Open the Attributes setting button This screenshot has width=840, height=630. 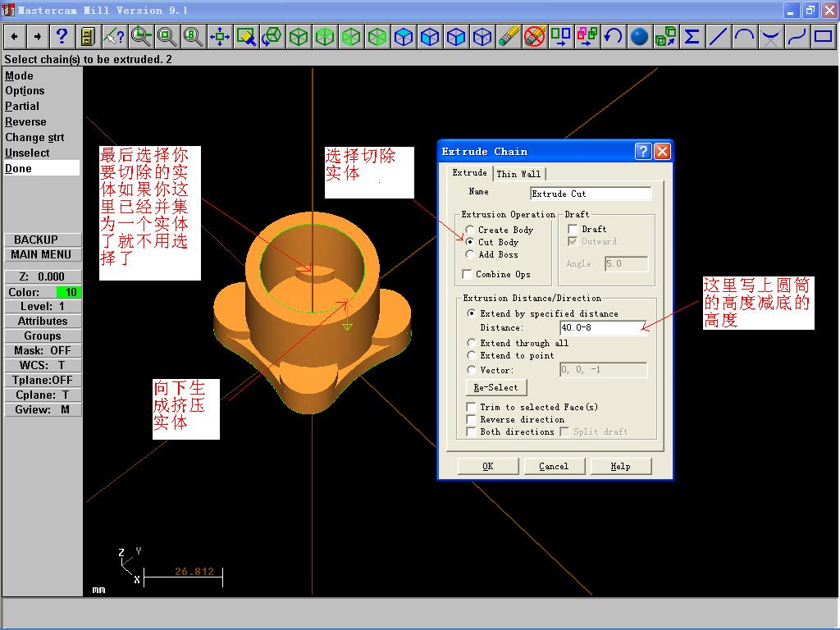[x=43, y=321]
